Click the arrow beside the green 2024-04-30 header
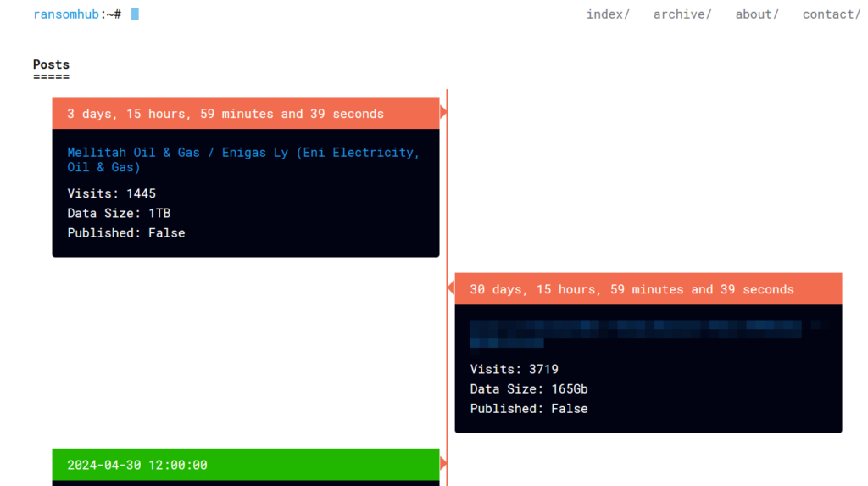This screenshot has width=868, height=486. [443, 463]
